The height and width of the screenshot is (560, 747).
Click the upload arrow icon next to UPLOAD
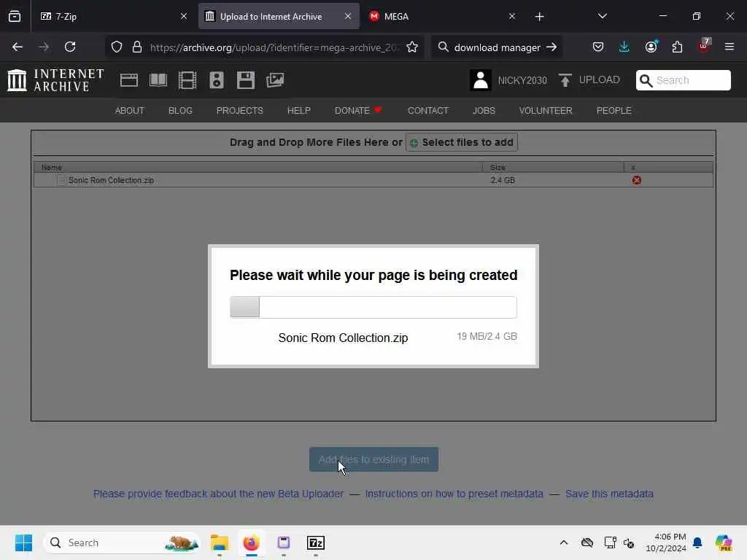tap(565, 80)
